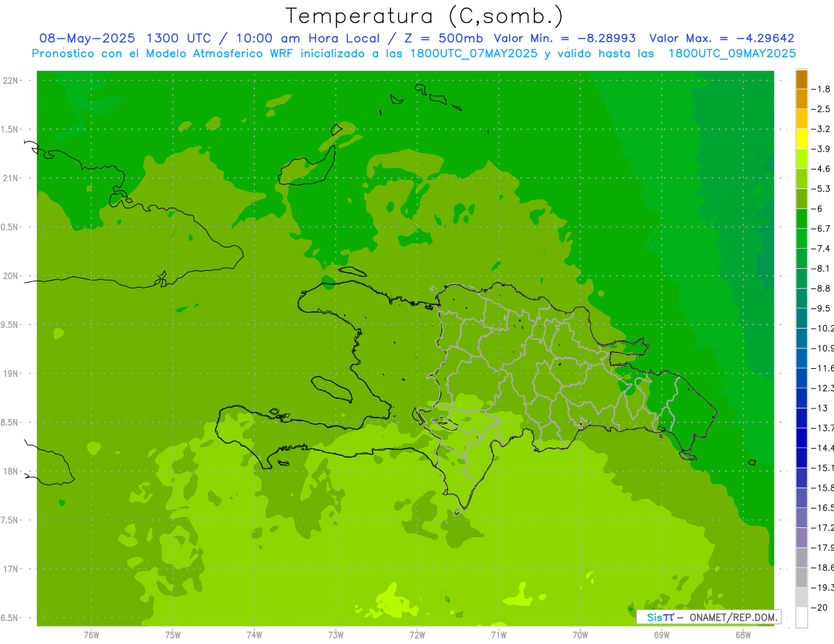This screenshot has width=834, height=644.
Task: Click the "72W" longitude label
Action: 417,635
